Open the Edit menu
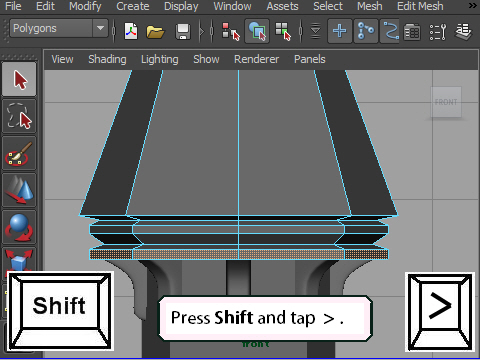This screenshot has width=480, height=360. pos(45,6)
